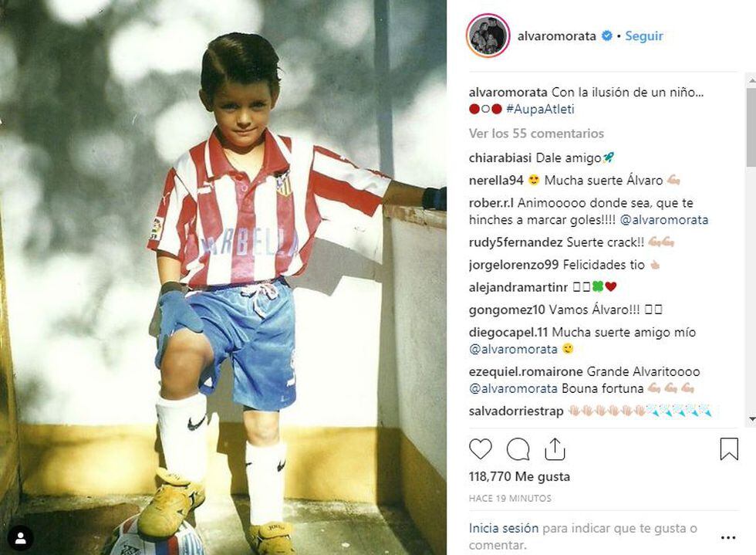Image resolution: width=756 pixels, height=555 pixels.
Task: Show tagged people icon on photo
Action: pos(21,538)
